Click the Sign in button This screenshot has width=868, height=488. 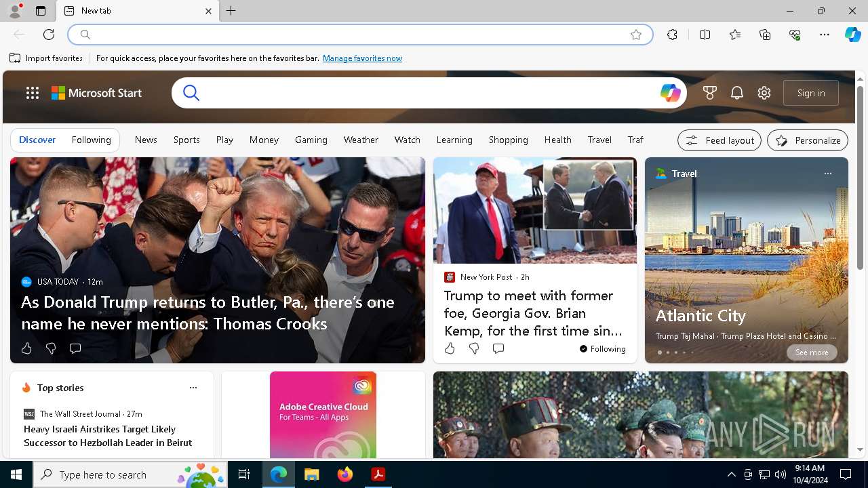811,93
